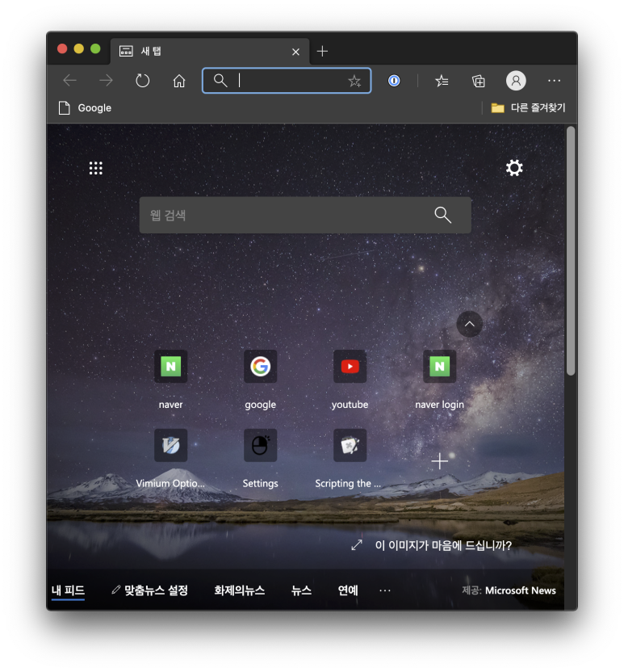Click the vertical page scrollbar
This screenshot has height=672, width=624.
[571, 250]
